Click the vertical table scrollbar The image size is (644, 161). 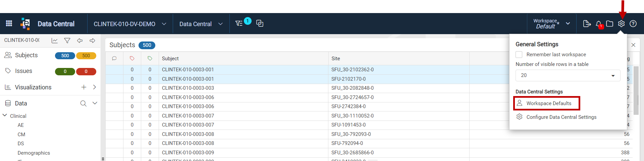636,90
